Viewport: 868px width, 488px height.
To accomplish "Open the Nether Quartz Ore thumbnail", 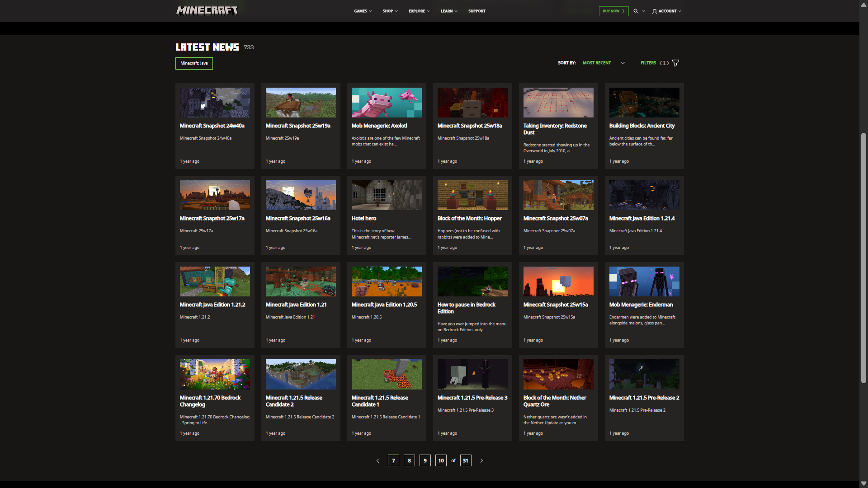I will click(x=558, y=374).
